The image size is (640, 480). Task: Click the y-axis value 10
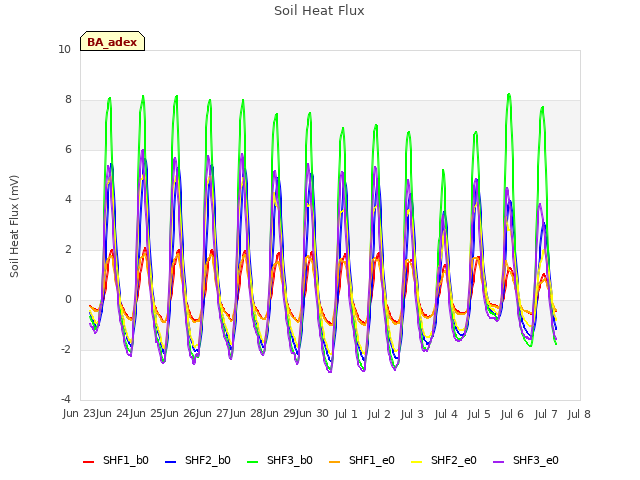pos(64,49)
